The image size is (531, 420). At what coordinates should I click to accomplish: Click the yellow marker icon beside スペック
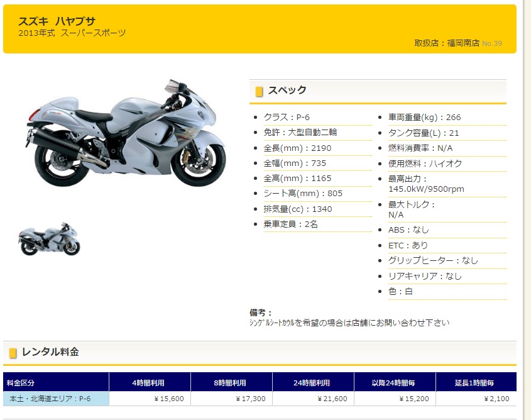click(259, 91)
